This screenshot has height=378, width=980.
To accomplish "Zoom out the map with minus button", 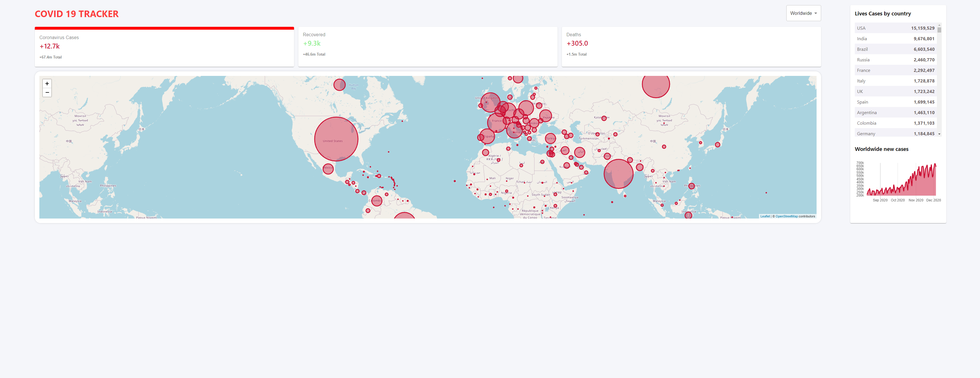I will [47, 92].
